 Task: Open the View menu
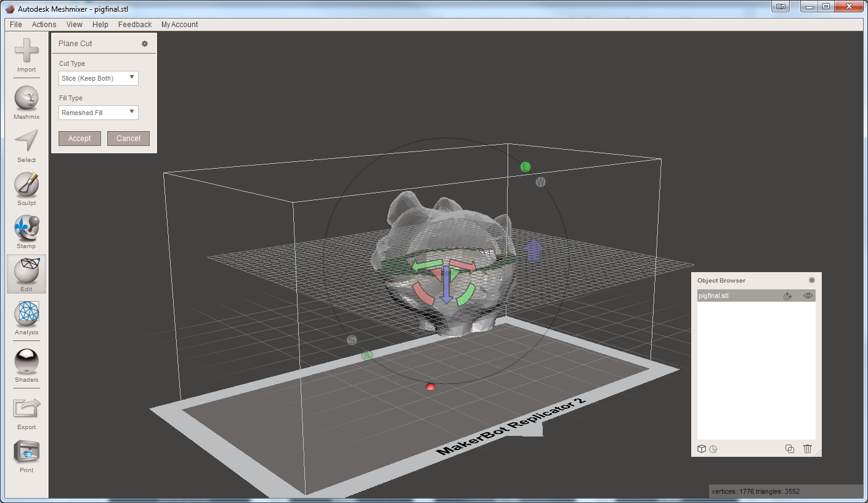pyautogui.click(x=75, y=25)
